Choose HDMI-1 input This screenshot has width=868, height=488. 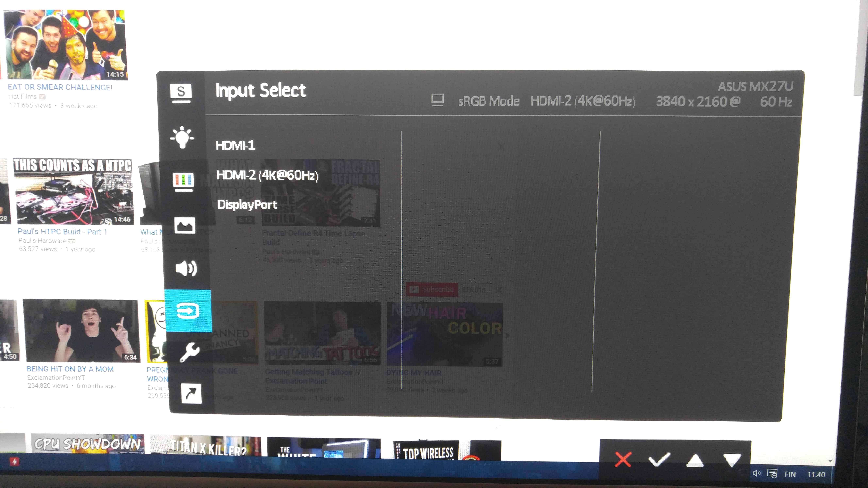pyautogui.click(x=235, y=146)
